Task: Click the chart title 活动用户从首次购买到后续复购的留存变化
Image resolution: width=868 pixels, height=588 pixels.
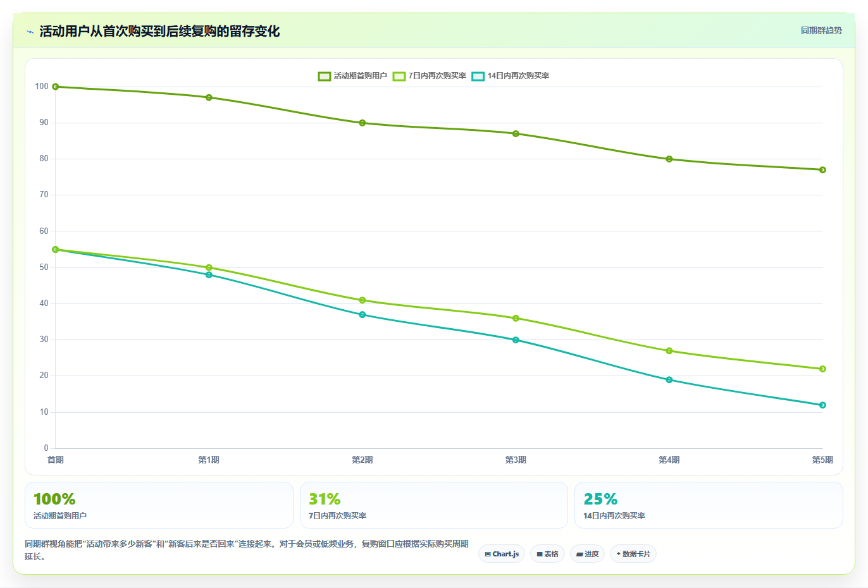Action: click(159, 31)
